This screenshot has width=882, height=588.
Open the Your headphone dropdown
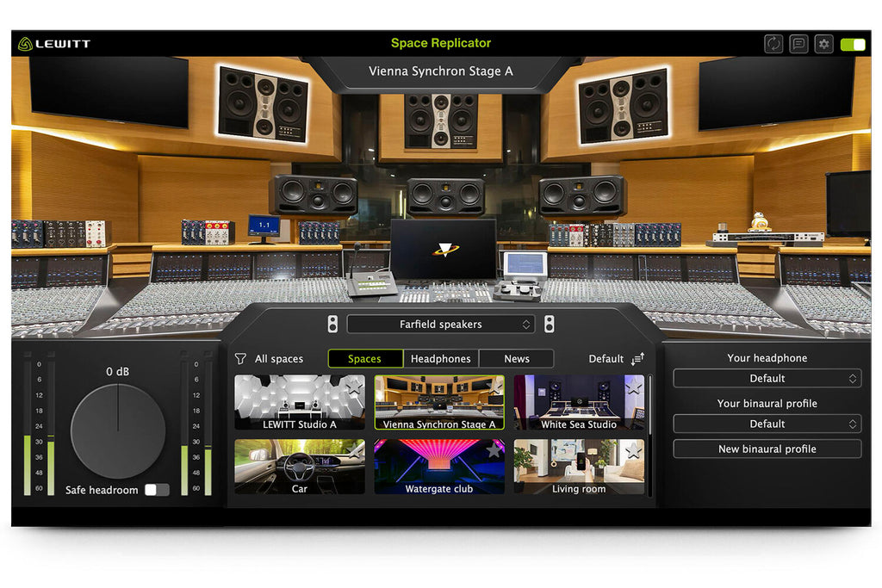pos(767,378)
